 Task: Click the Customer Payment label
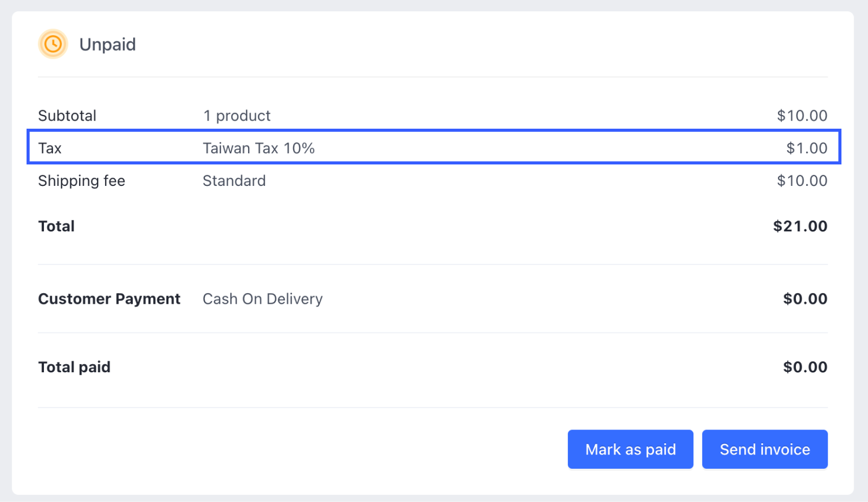tap(109, 298)
